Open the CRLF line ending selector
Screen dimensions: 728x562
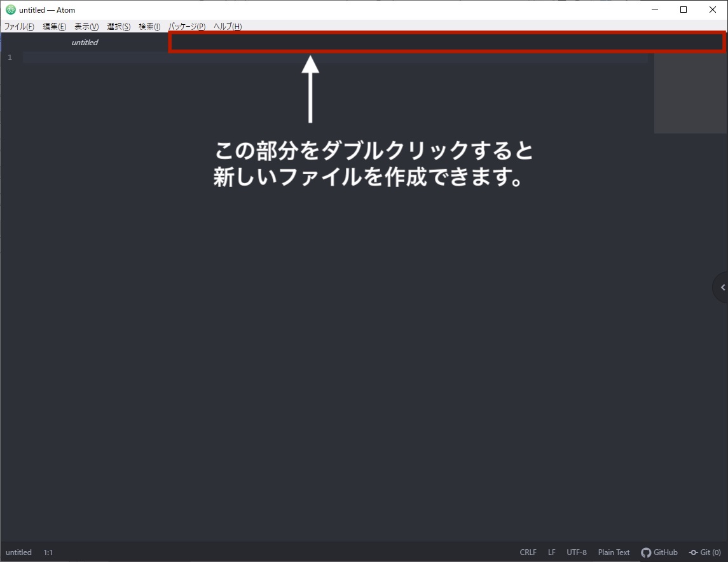[x=528, y=552]
